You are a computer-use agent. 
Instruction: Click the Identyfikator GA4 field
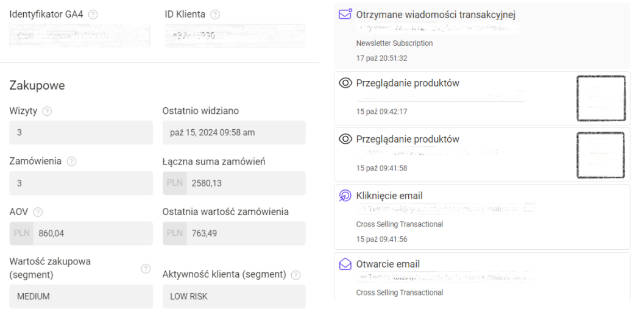point(80,36)
